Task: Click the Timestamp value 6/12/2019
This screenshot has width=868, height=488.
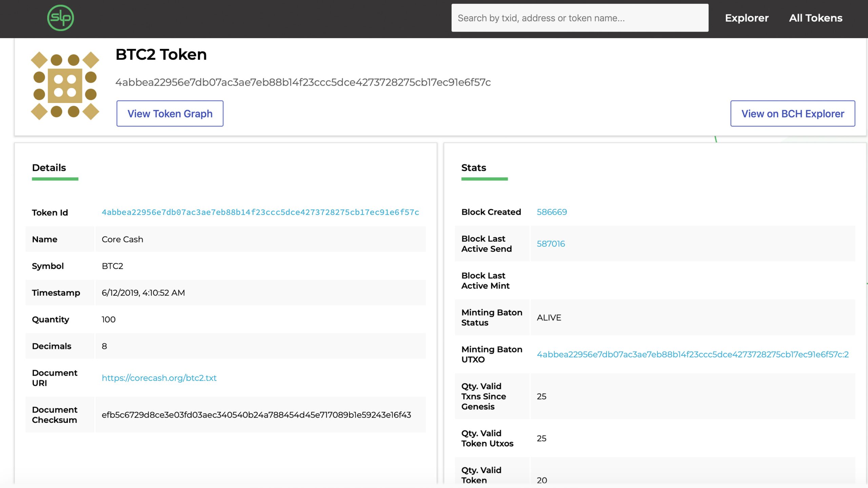Action: click(143, 293)
